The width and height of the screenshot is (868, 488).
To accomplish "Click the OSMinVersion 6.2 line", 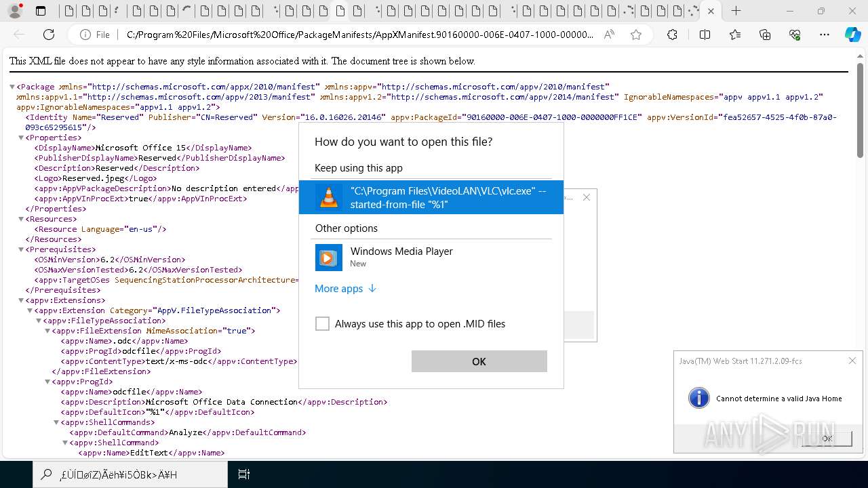I will [x=109, y=260].
